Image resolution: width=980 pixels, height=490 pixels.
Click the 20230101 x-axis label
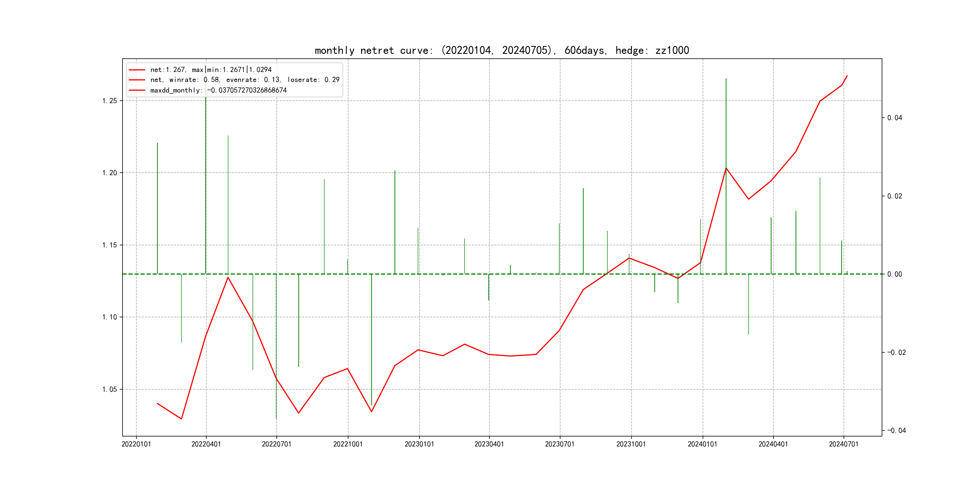click(419, 444)
